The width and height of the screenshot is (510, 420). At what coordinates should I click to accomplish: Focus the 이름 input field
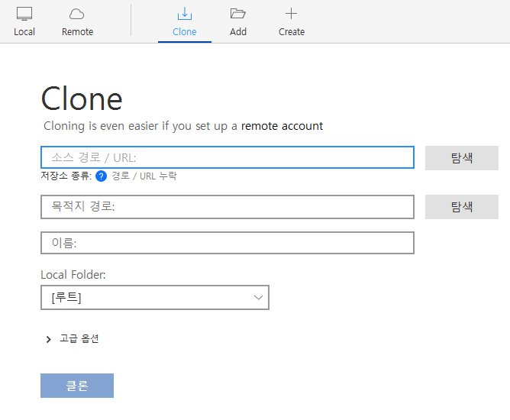click(x=228, y=243)
